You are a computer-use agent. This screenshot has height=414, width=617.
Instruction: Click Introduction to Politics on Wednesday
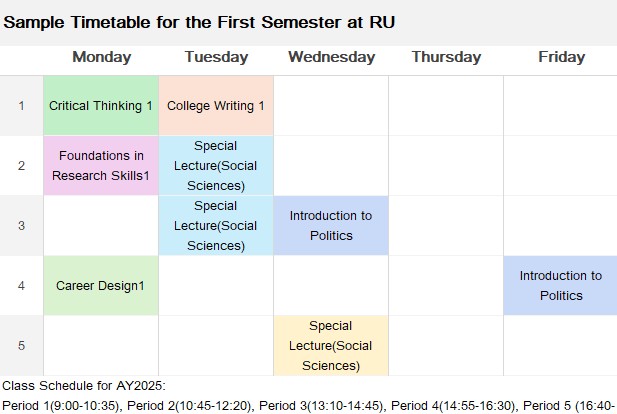coord(331,225)
